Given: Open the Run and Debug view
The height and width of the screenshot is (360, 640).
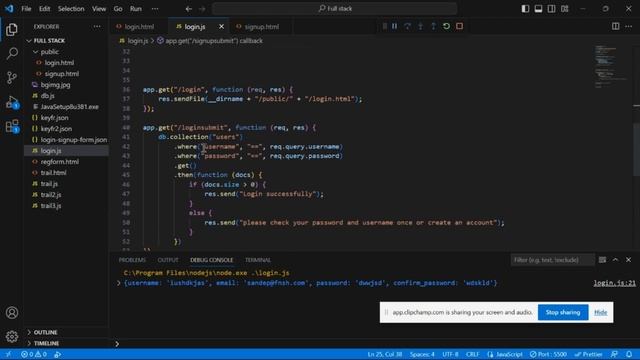Looking at the screenshot, I should pyautogui.click(x=12, y=102).
